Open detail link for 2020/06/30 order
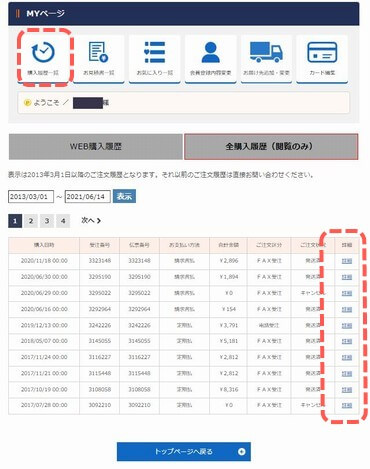 click(x=347, y=277)
